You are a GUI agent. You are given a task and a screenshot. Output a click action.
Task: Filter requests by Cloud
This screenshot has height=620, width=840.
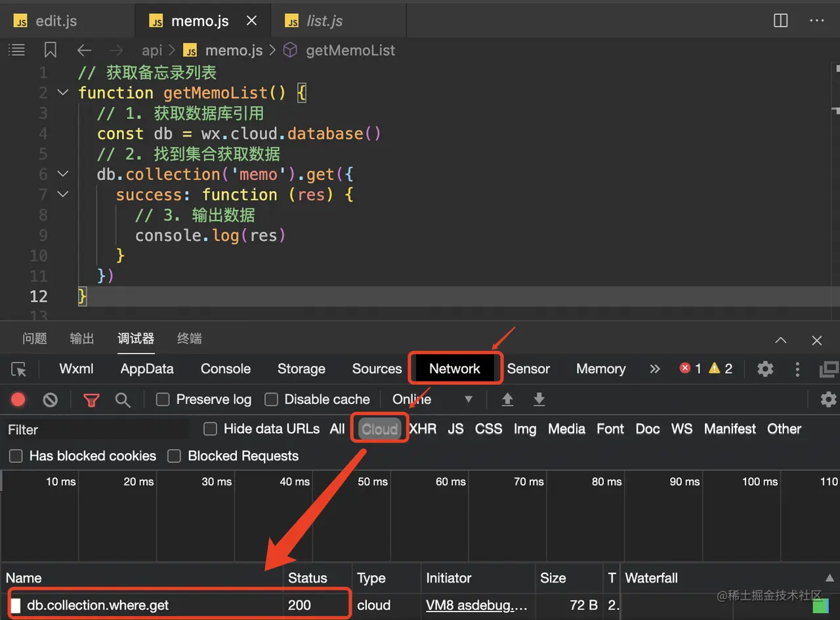click(x=380, y=429)
